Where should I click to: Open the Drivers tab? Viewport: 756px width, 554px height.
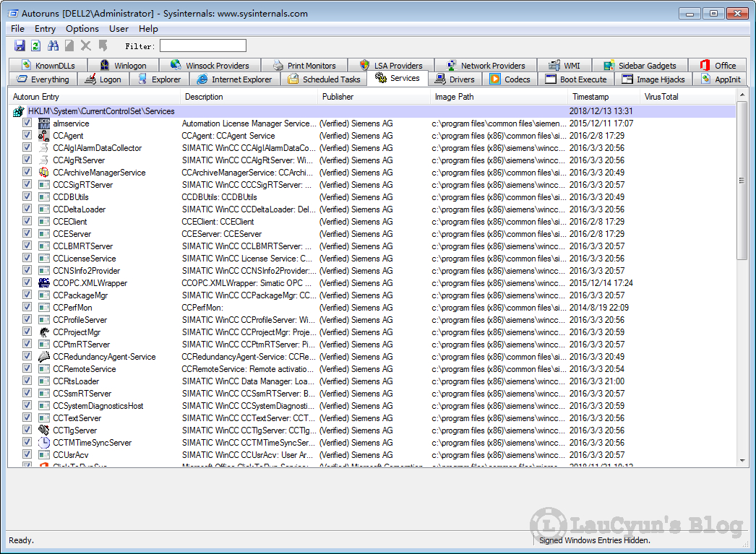click(x=455, y=79)
